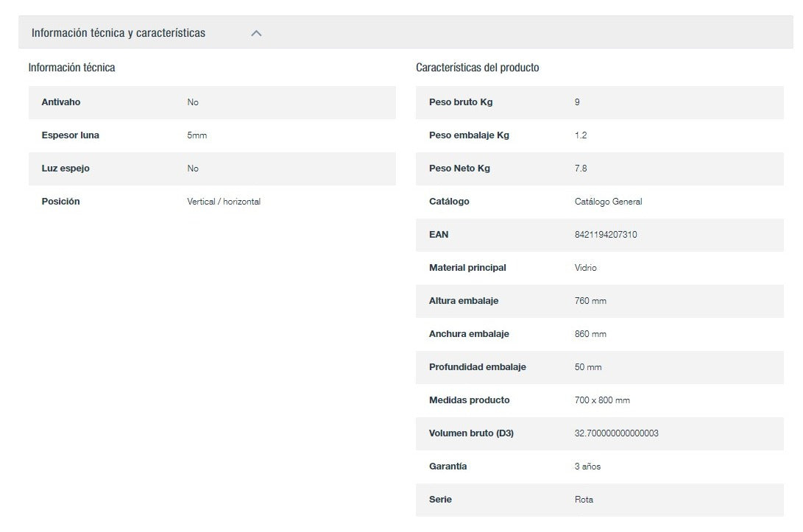This screenshot has width=803, height=532.
Task: Click the Antivaho row label
Action: click(61, 102)
